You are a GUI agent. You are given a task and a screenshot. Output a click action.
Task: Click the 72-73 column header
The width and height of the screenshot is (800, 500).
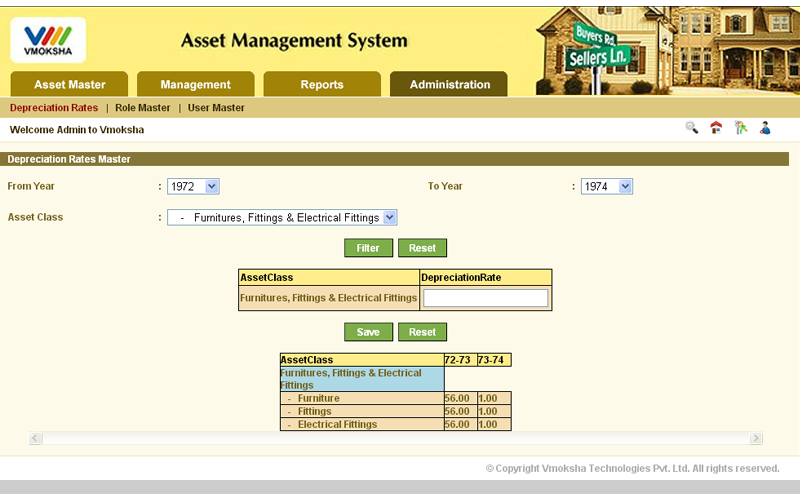click(461, 360)
